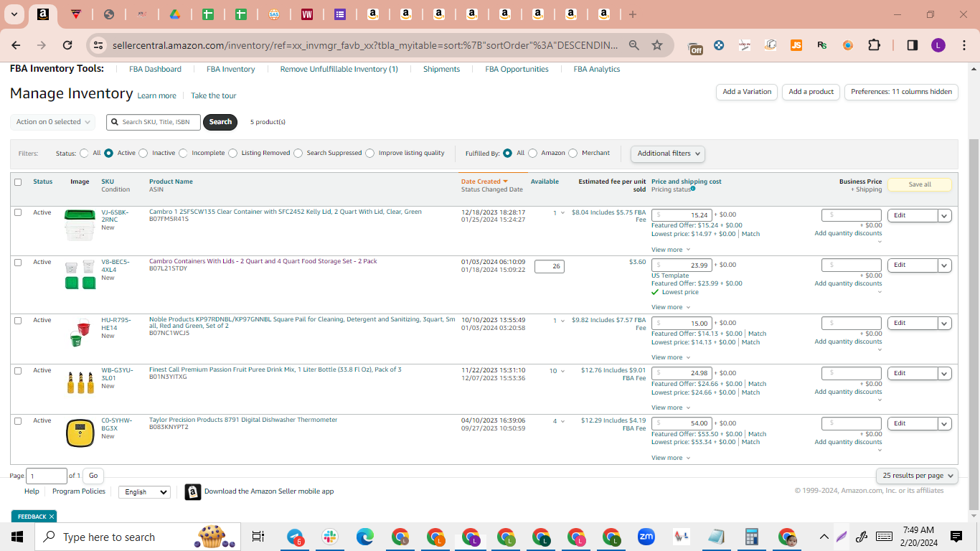Open the Noble Products square pail thumbnail
Image resolution: width=980 pixels, height=551 pixels.
(x=80, y=333)
